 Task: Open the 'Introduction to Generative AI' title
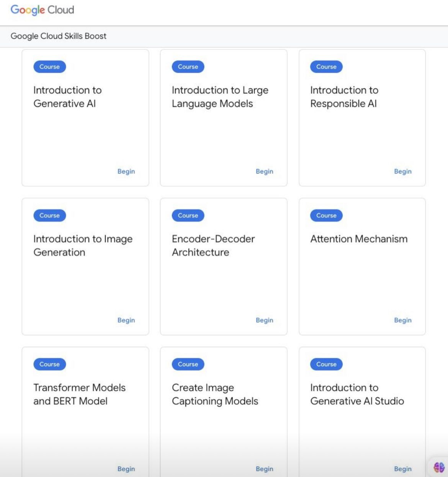click(x=67, y=97)
